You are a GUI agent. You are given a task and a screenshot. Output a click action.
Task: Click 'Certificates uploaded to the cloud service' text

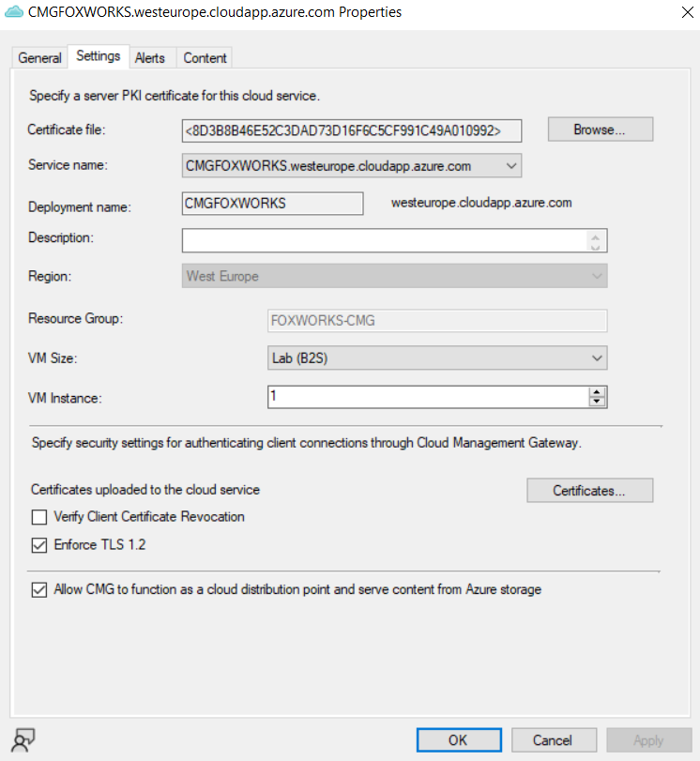pos(145,490)
